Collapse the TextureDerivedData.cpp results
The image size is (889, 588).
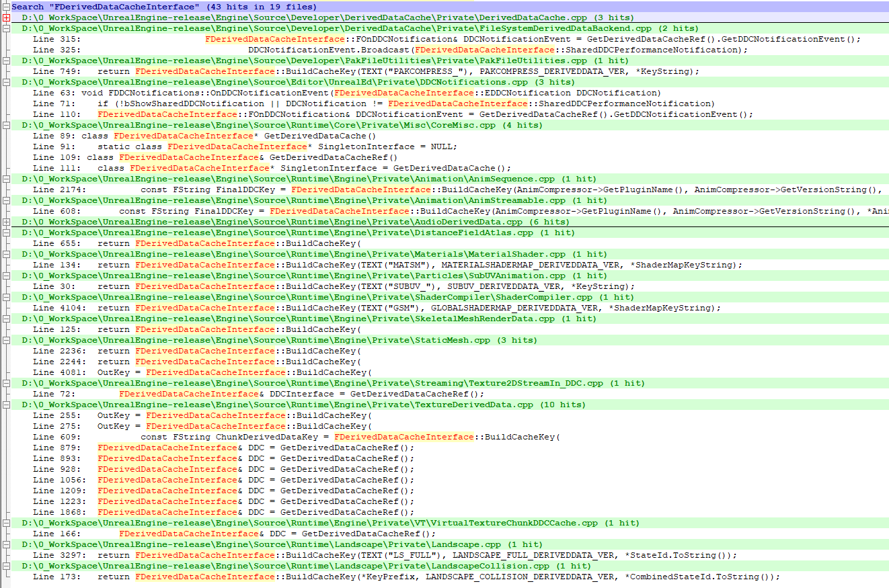(5, 404)
